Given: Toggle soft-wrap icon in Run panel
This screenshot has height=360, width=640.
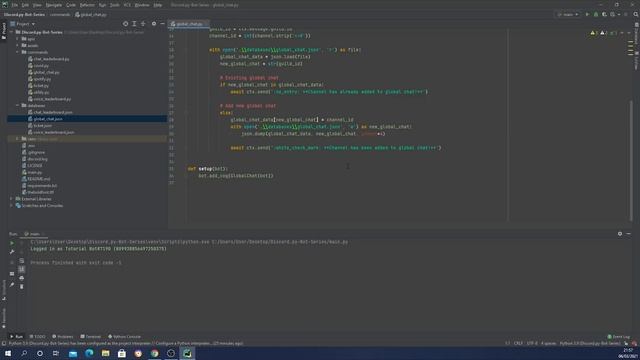Looking at the screenshot, I should point(22,260).
